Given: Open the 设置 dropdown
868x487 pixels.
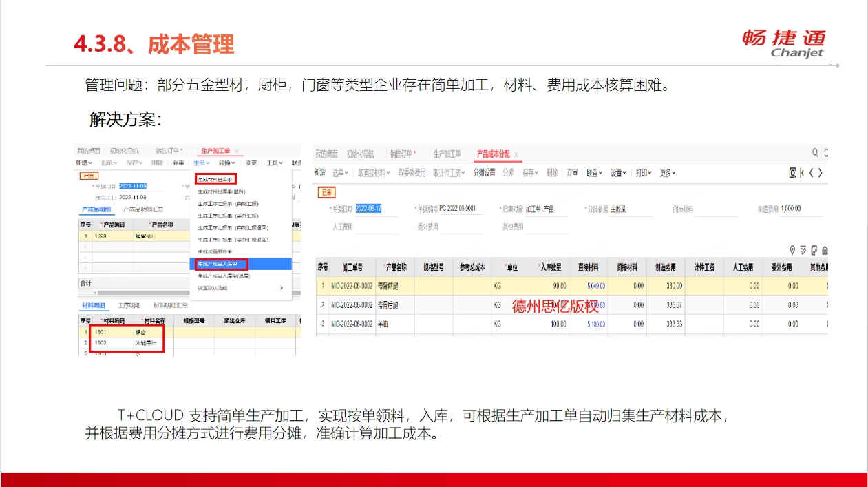Looking at the screenshot, I should coord(618,173).
